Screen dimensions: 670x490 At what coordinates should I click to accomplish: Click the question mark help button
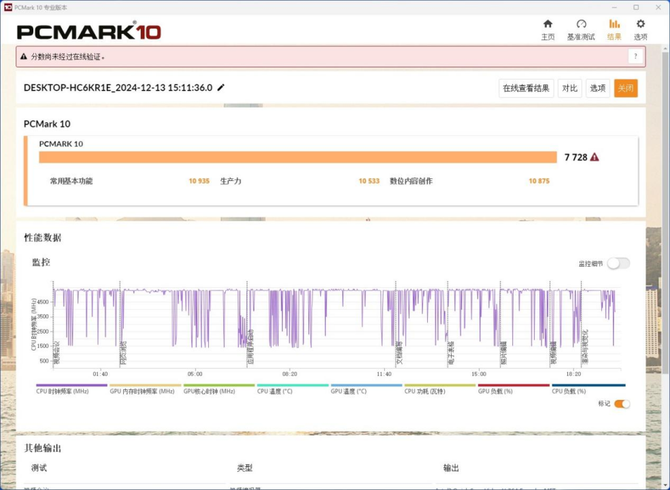pyautogui.click(x=635, y=56)
